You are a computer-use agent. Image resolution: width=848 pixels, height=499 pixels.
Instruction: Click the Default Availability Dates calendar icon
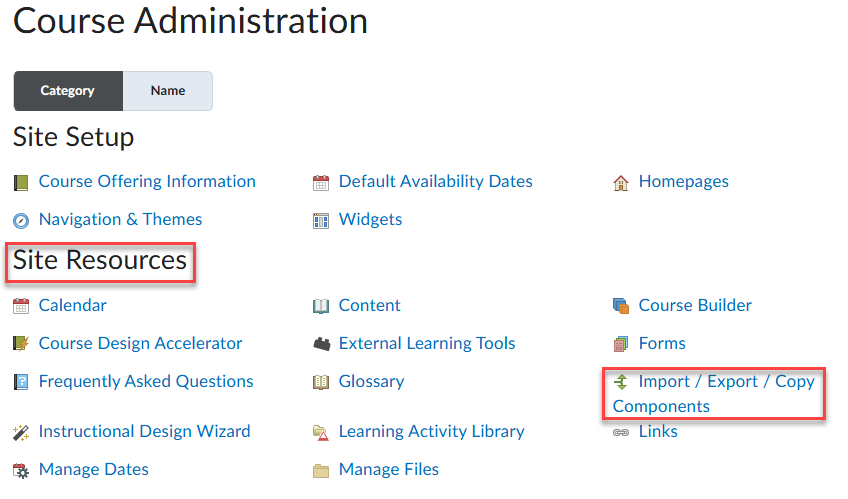[x=321, y=182]
